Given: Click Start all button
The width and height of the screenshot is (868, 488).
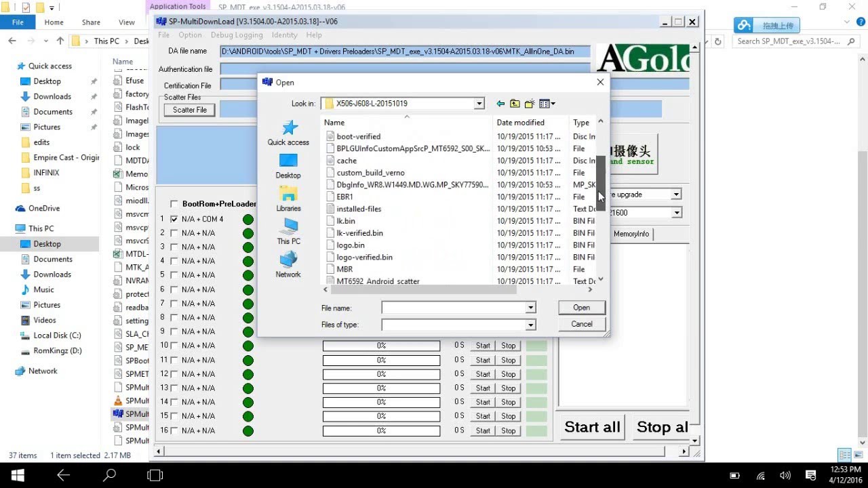Looking at the screenshot, I should point(593,427).
